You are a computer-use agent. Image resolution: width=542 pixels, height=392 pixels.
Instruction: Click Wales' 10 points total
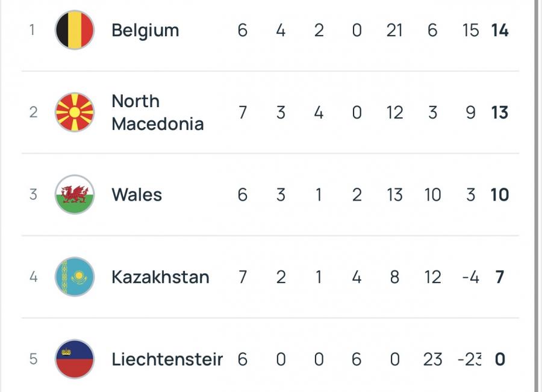click(500, 194)
